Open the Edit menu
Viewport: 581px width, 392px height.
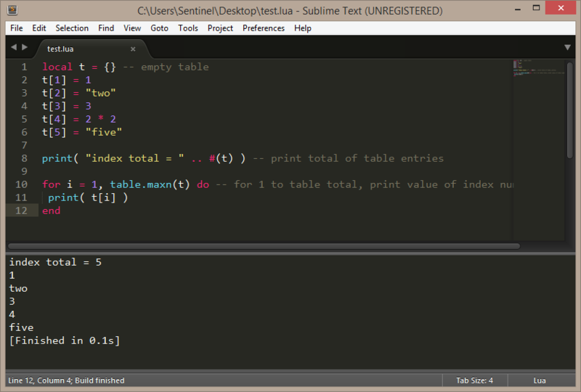pos(39,28)
